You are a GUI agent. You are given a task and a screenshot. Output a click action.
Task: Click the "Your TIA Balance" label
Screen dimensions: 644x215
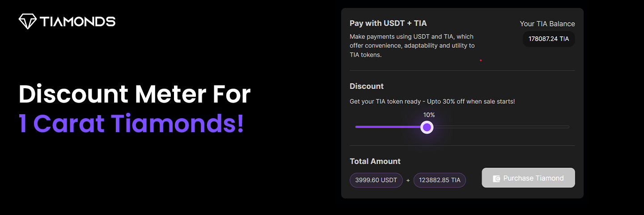coord(547,24)
